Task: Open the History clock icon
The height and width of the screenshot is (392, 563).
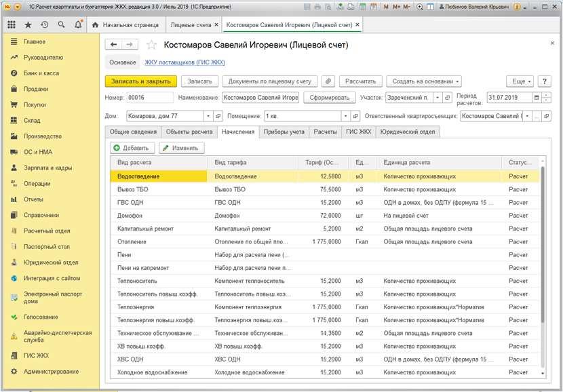Action: [x=45, y=24]
